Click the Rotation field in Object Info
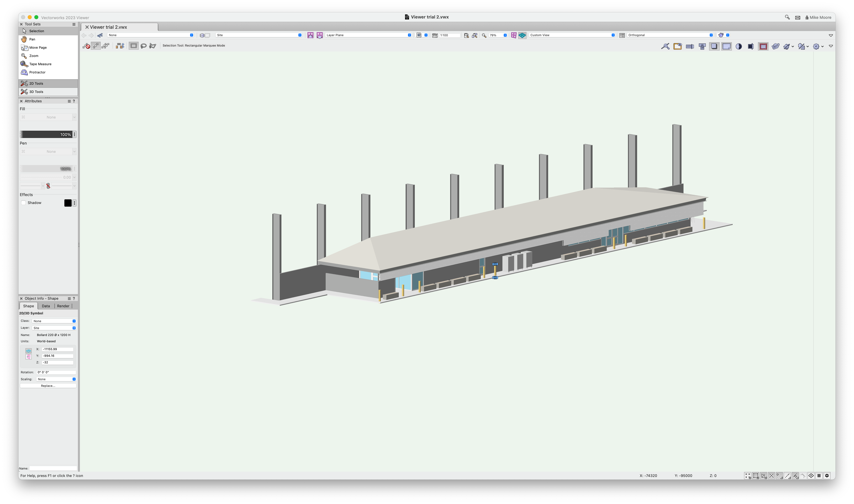Image resolution: width=854 pixels, height=504 pixels. 56,373
